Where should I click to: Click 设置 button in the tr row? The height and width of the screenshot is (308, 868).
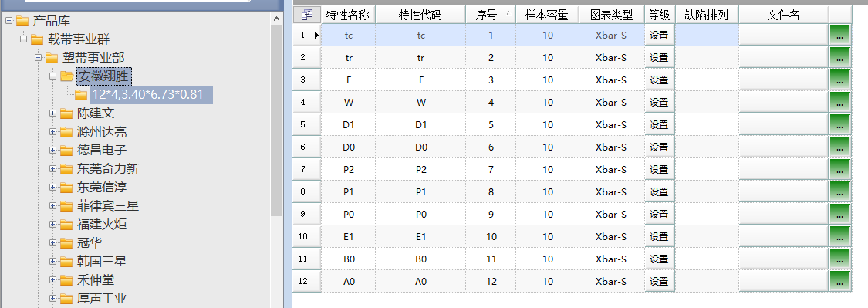tap(660, 58)
